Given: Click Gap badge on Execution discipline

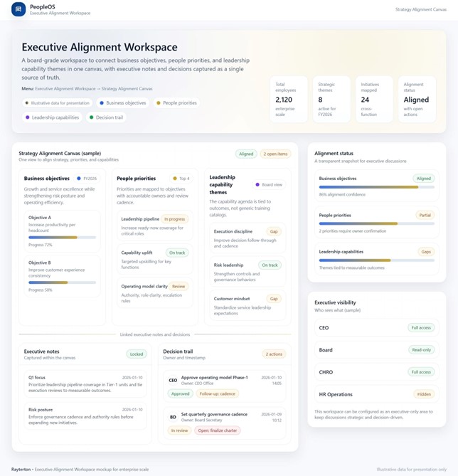Looking at the screenshot, I should 274,231.
